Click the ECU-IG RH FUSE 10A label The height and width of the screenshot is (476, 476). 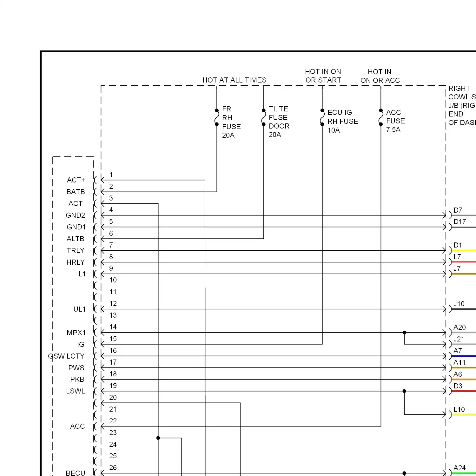[343, 121]
